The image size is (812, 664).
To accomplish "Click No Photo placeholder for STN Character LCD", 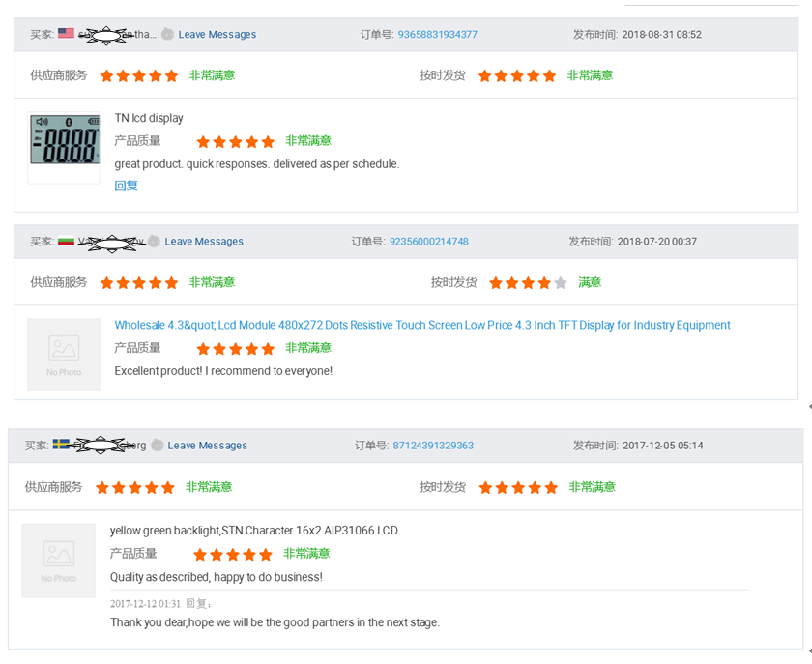I will (59, 561).
